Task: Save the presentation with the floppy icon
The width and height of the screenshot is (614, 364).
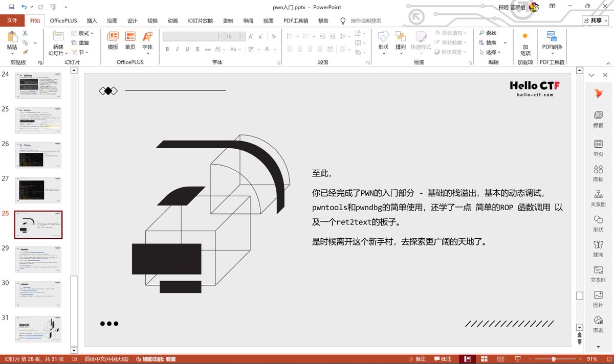Action: pos(11,7)
